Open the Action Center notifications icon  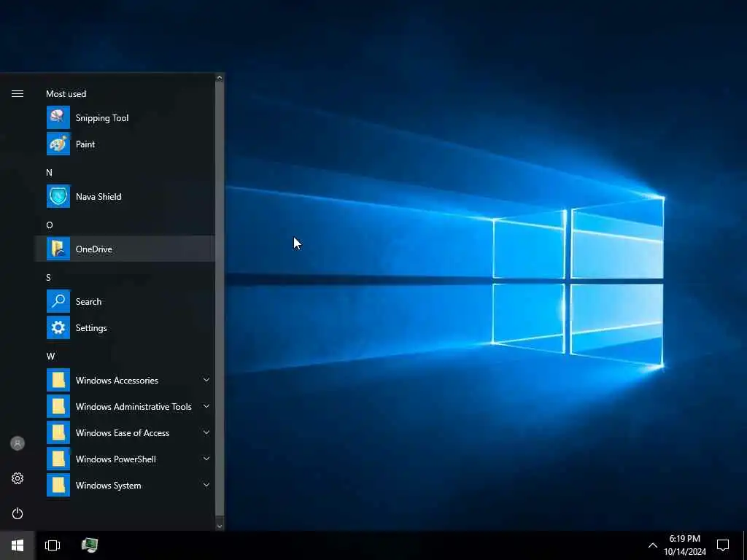click(723, 545)
